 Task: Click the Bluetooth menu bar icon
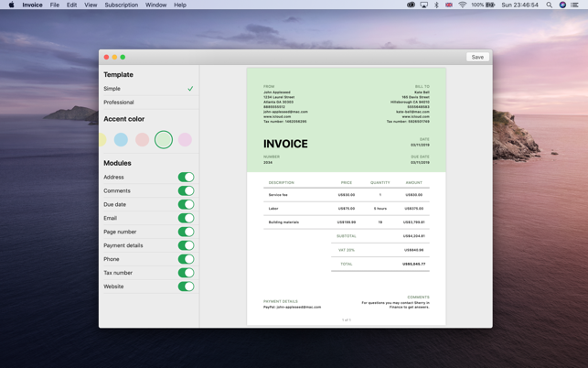(436, 5)
